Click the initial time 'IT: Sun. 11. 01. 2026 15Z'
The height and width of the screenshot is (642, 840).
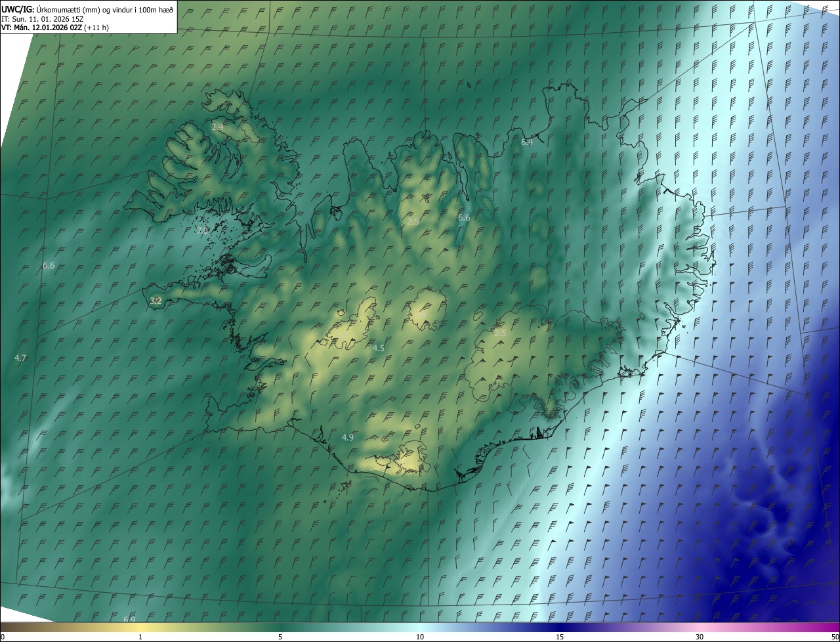[x=43, y=18]
